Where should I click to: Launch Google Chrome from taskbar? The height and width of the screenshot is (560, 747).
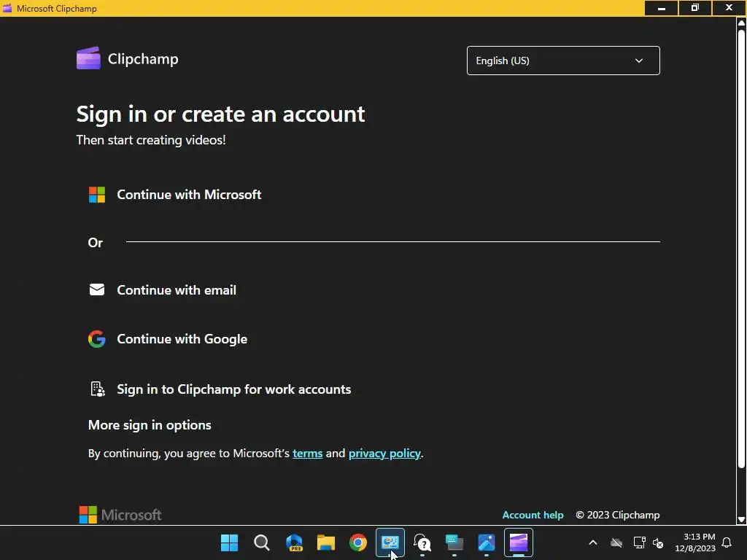pos(357,542)
